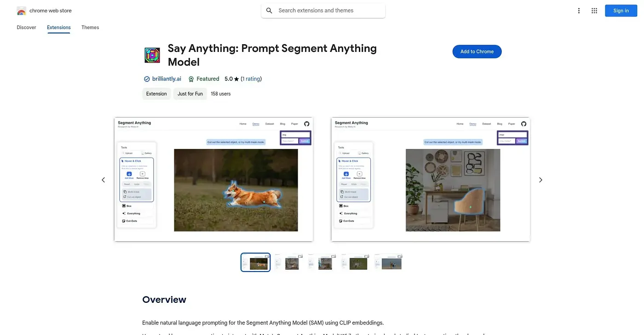The width and height of the screenshot is (644, 335).
Task: Click the "5.0" rating value
Action: [x=229, y=79]
